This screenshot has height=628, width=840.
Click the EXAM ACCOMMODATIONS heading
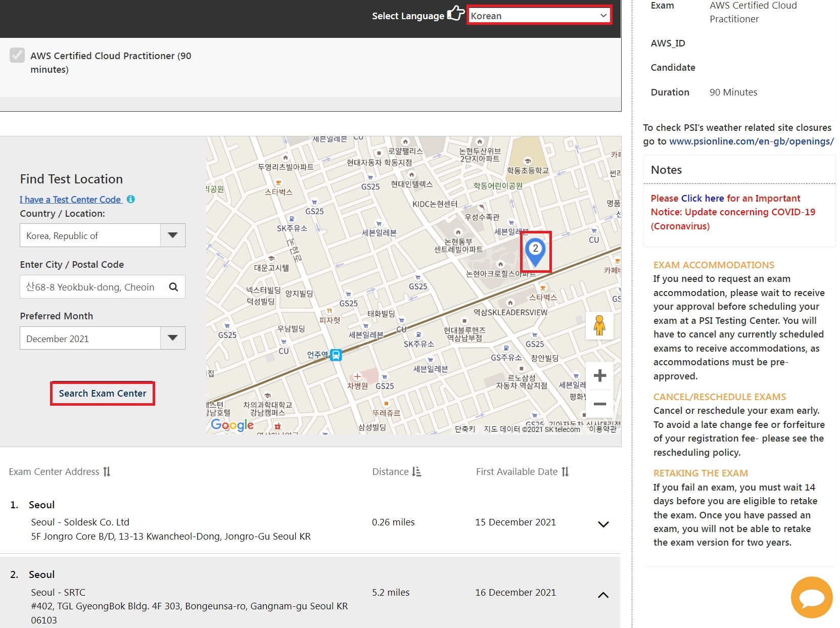tap(714, 265)
